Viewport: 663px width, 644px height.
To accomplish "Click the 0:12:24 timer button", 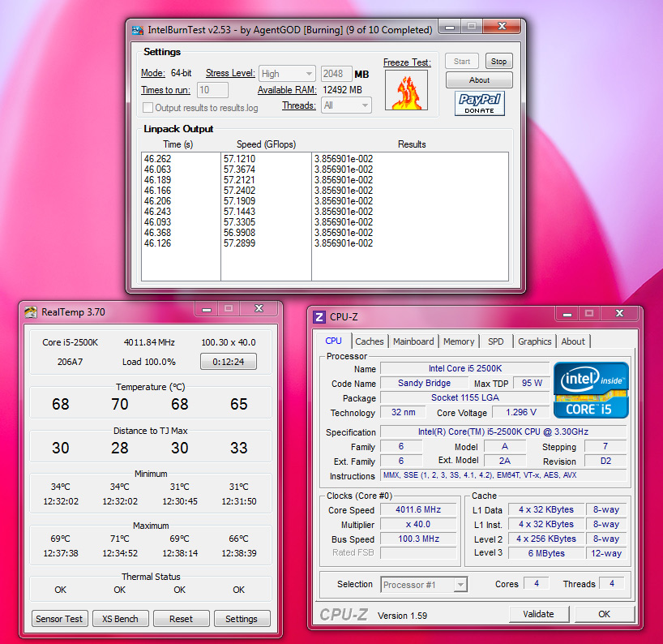I will (229, 362).
